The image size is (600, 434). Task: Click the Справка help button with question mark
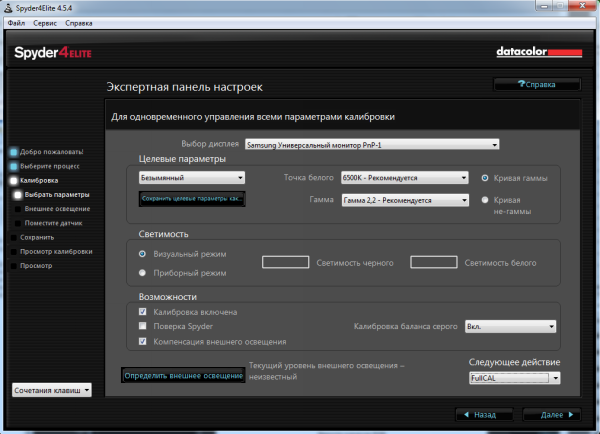537,85
